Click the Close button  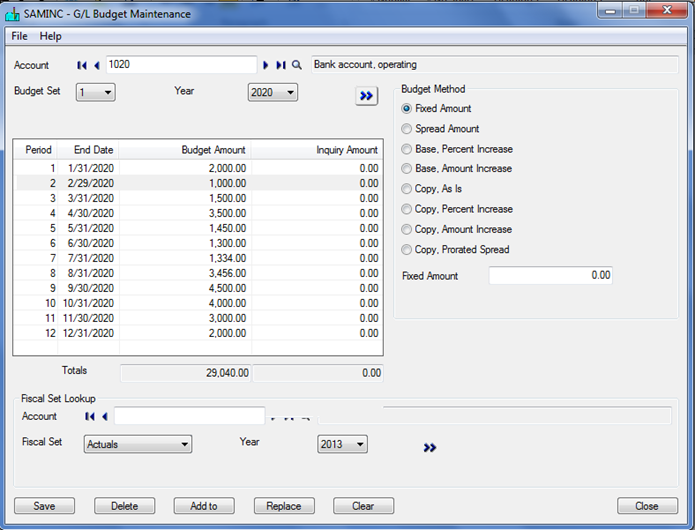click(x=647, y=506)
